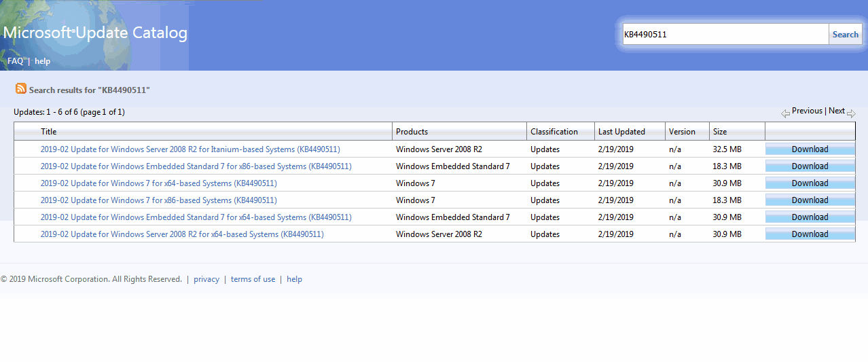Sort by Last Updated column header

(621, 132)
